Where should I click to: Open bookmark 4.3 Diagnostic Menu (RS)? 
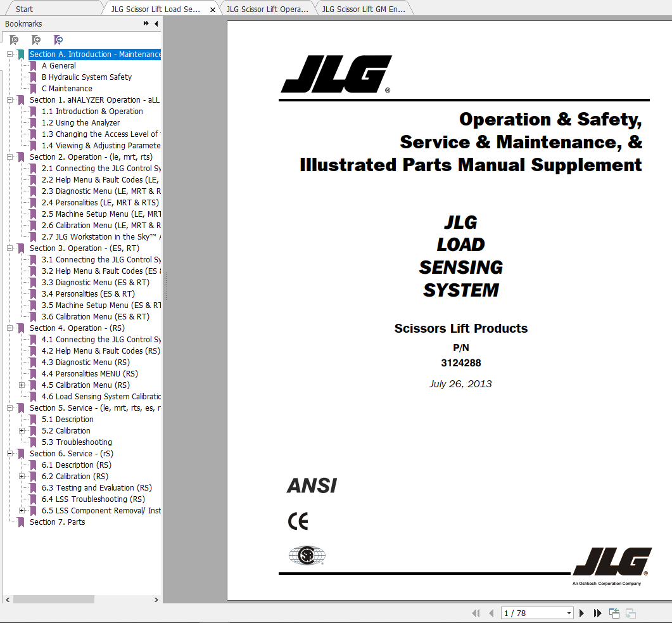tap(86, 363)
